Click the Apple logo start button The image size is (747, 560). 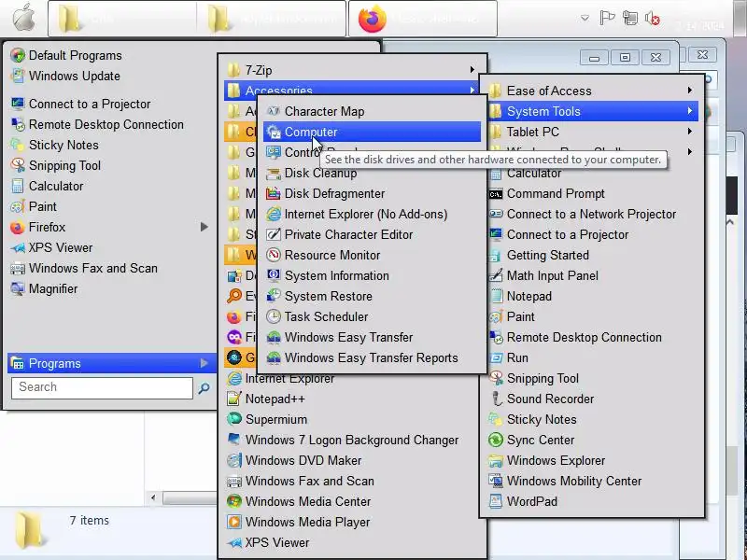22,18
